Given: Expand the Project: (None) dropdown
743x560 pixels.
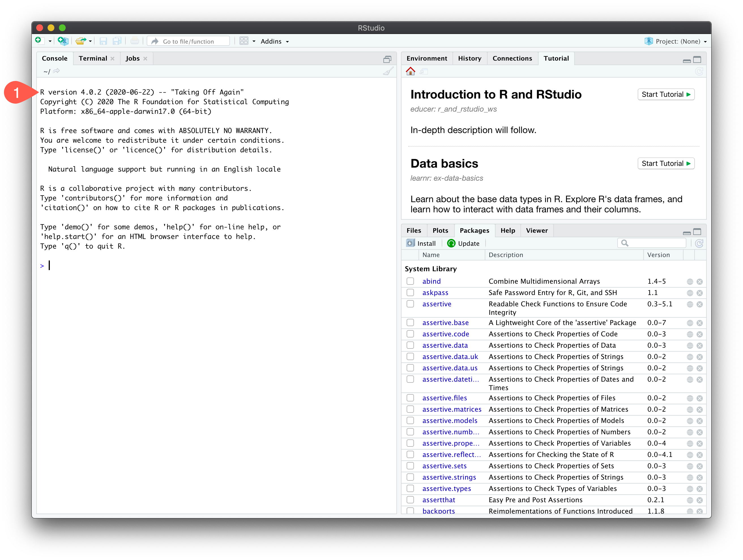Looking at the screenshot, I should pos(678,41).
